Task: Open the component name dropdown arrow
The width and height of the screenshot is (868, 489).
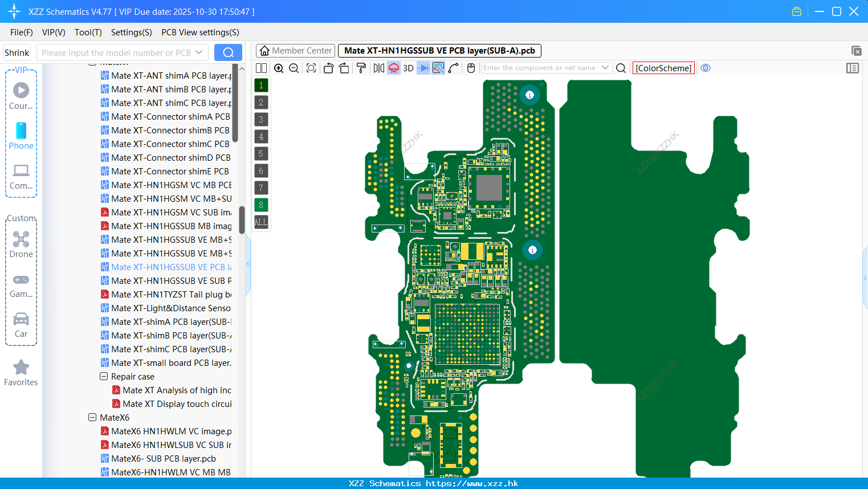Action: click(x=605, y=68)
